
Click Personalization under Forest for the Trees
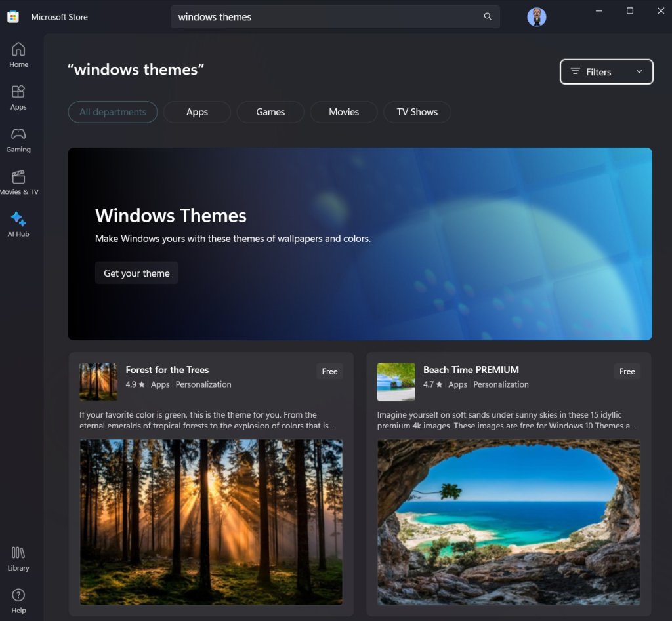pyautogui.click(x=203, y=384)
